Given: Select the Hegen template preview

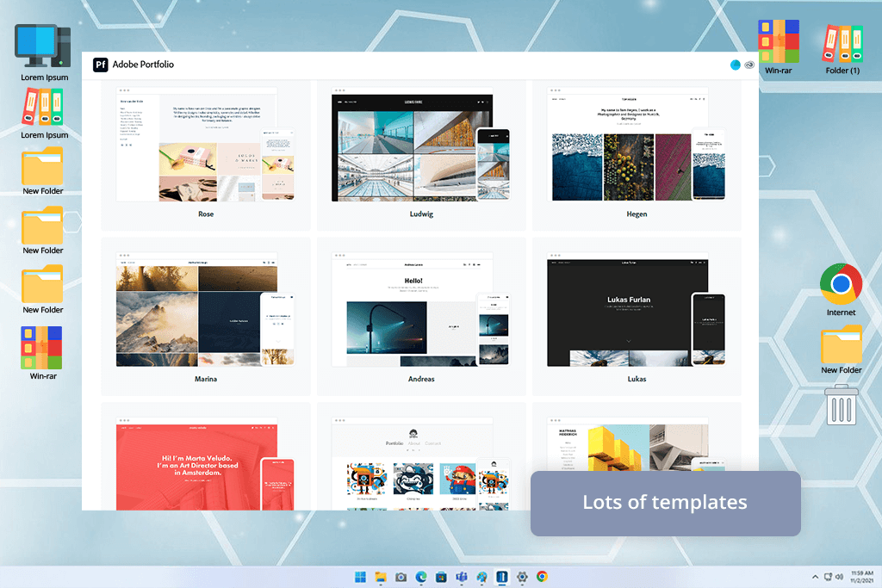Looking at the screenshot, I should click(637, 145).
